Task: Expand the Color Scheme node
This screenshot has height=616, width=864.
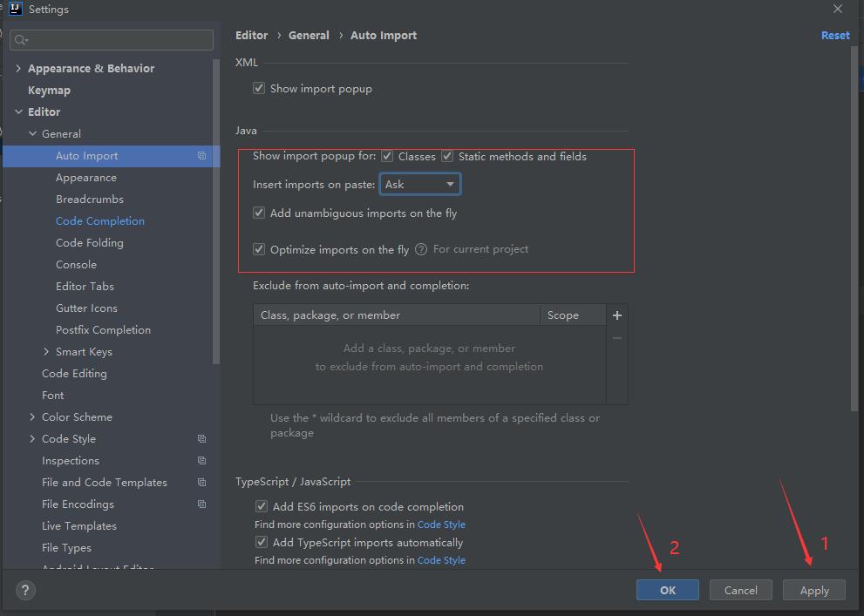Action: 32,417
